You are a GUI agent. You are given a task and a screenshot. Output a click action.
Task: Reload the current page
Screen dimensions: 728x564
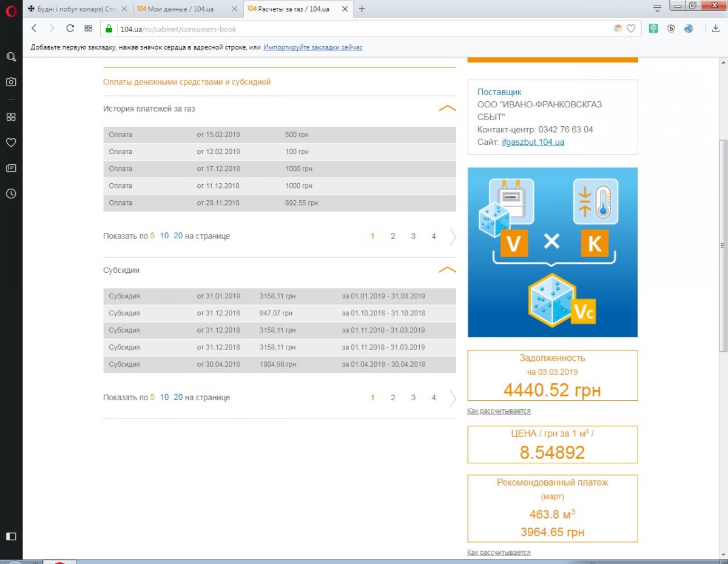tap(70, 29)
